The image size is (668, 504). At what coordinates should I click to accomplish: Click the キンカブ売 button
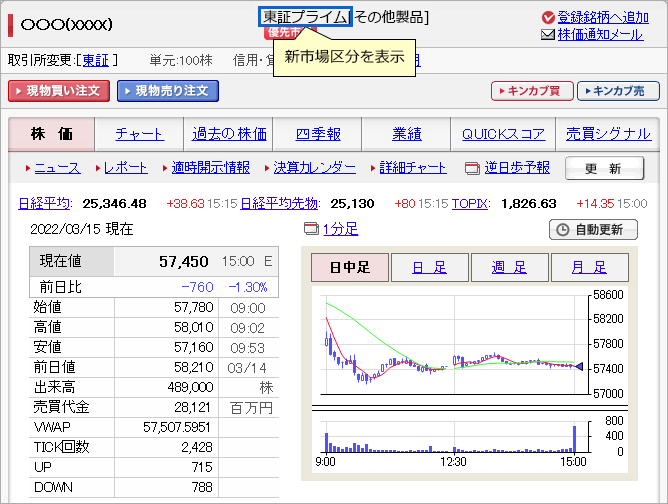pos(618,91)
